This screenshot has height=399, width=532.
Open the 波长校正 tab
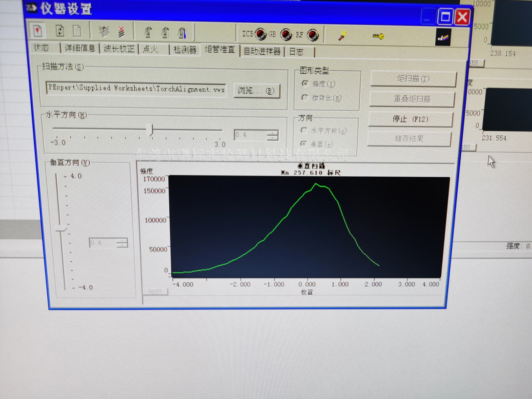(119, 49)
